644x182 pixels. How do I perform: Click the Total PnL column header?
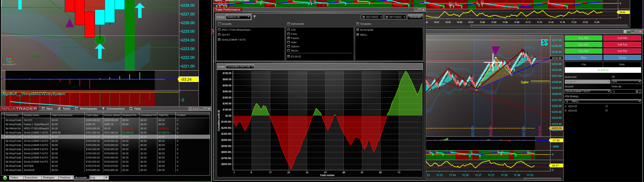166,115
